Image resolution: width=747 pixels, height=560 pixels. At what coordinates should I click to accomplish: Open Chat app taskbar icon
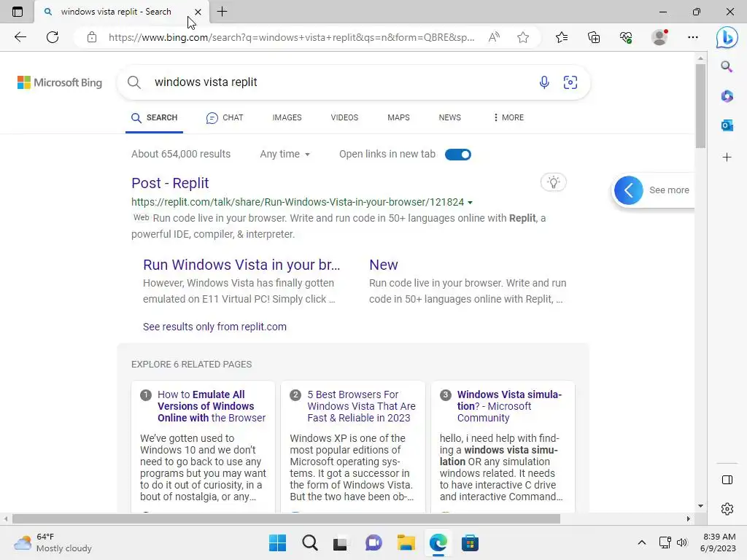coord(373,542)
